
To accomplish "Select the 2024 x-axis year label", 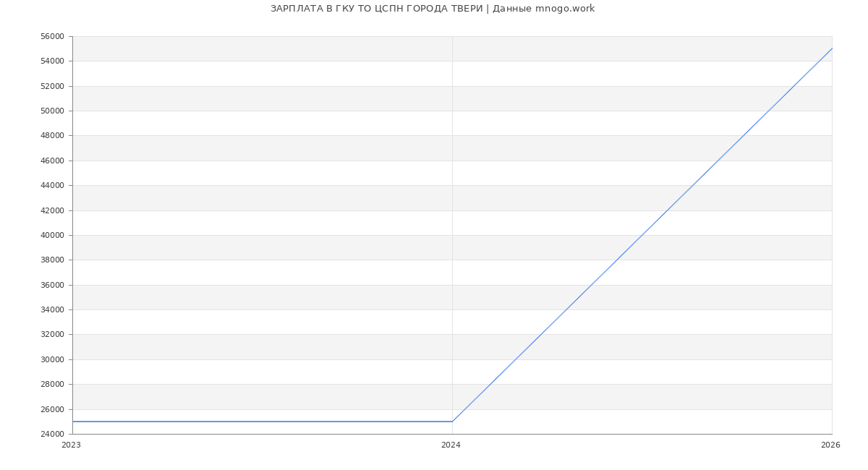I will coord(451,445).
